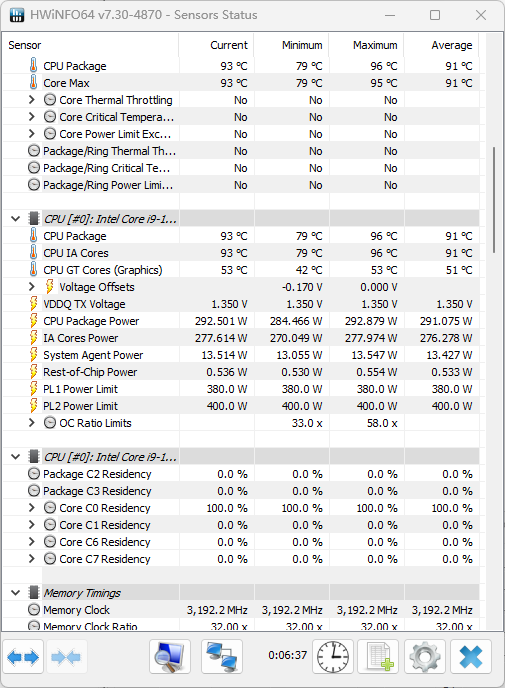Click the vertical scrollbar thumb
505x688 pixels.
pyautogui.click(x=494, y=200)
